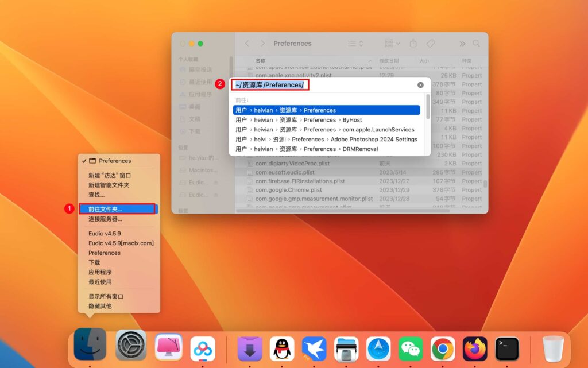Click the back navigation chevron
The width and height of the screenshot is (588, 368).
(247, 44)
